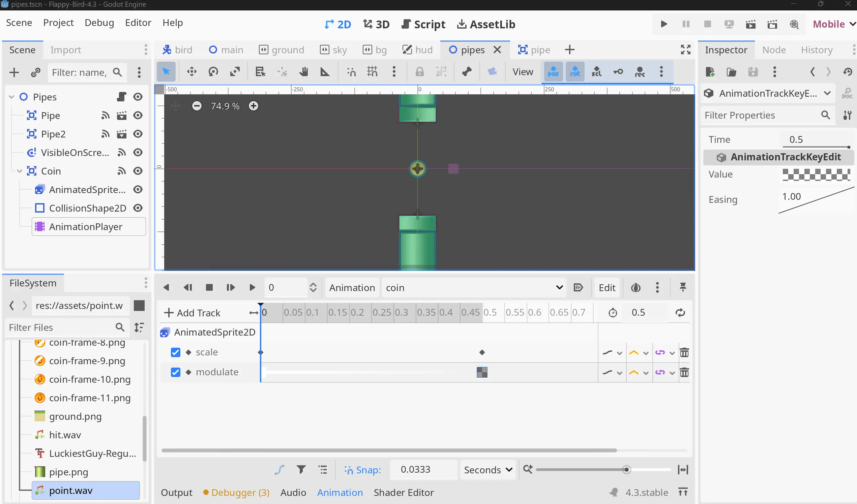Pin the AnimationPlayer editor
The height and width of the screenshot is (504, 857).
tap(683, 288)
